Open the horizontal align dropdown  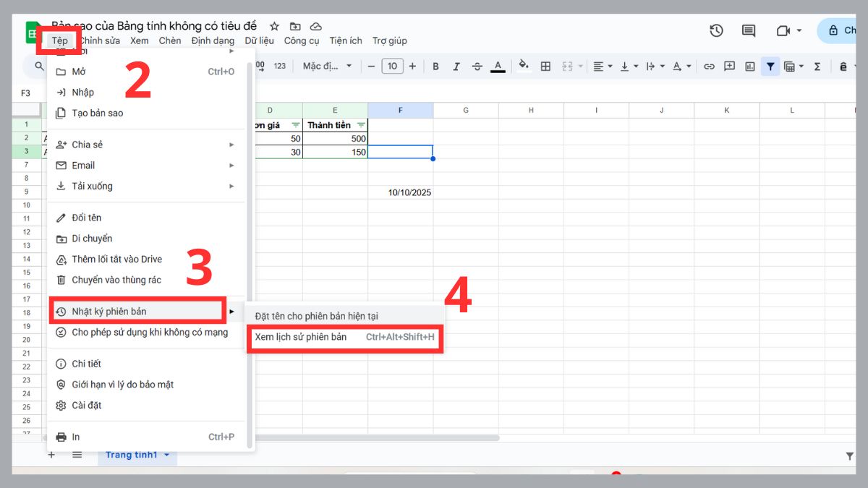603,67
